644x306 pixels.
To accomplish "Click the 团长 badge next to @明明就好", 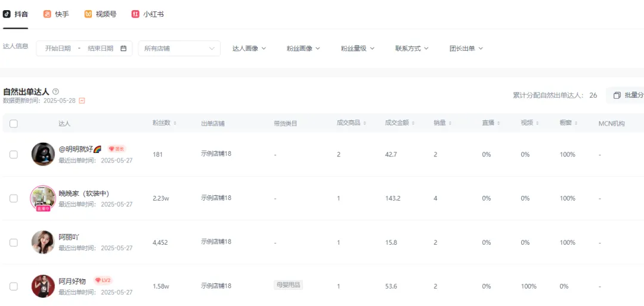I will (116, 149).
